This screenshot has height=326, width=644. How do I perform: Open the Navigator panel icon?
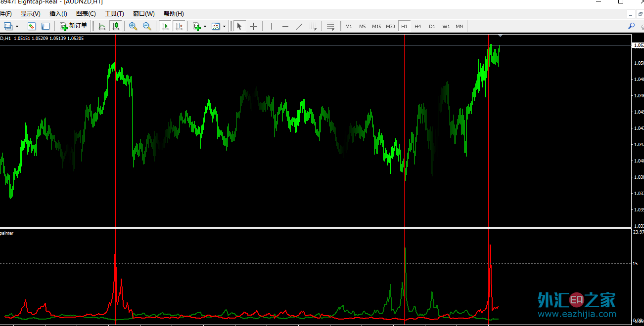coord(46,26)
